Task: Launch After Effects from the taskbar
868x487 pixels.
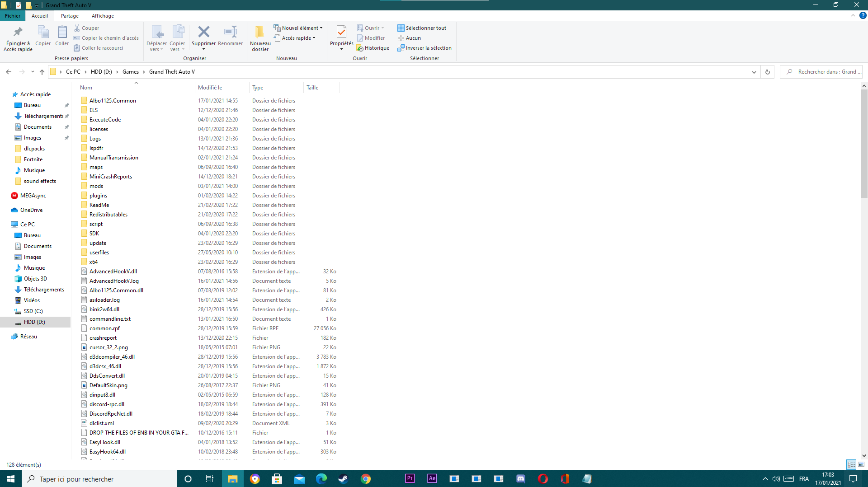Action: [x=432, y=478]
